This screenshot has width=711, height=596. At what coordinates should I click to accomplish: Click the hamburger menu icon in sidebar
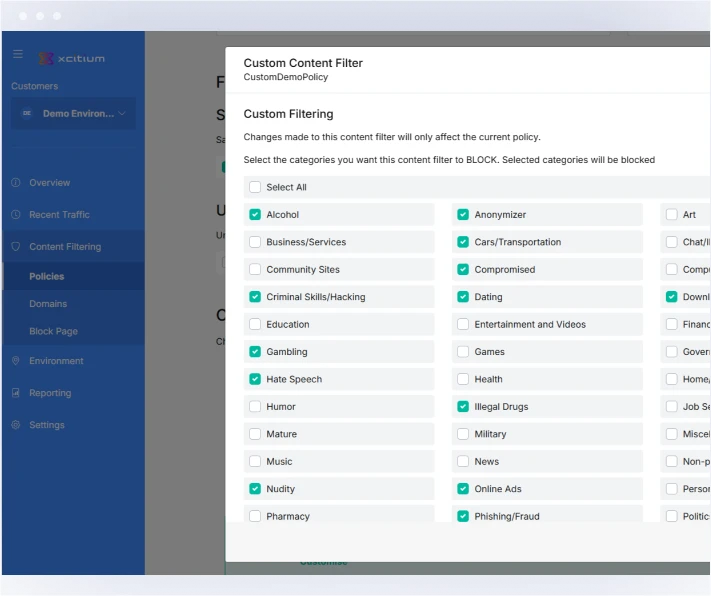click(x=17, y=54)
